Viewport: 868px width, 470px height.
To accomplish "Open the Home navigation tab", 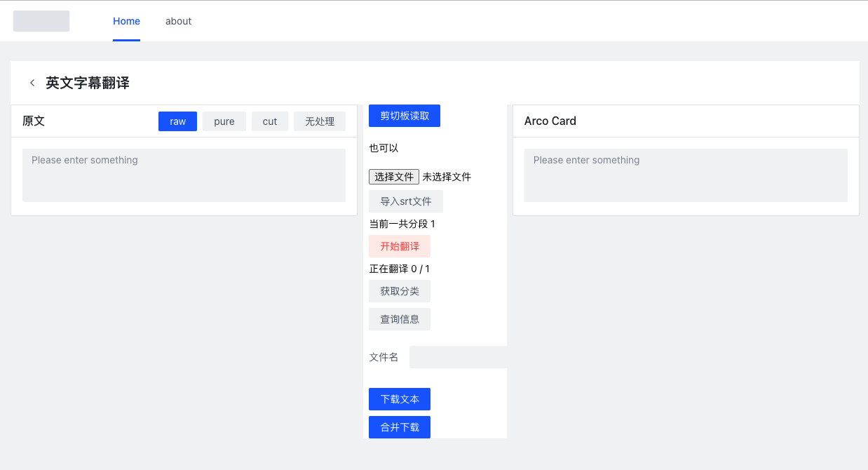I will coord(126,21).
